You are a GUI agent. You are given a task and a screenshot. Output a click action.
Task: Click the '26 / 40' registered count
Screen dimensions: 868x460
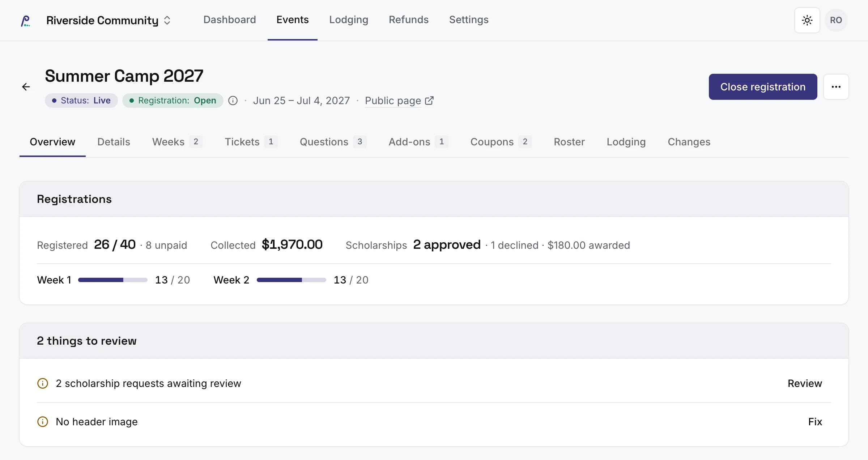(115, 245)
